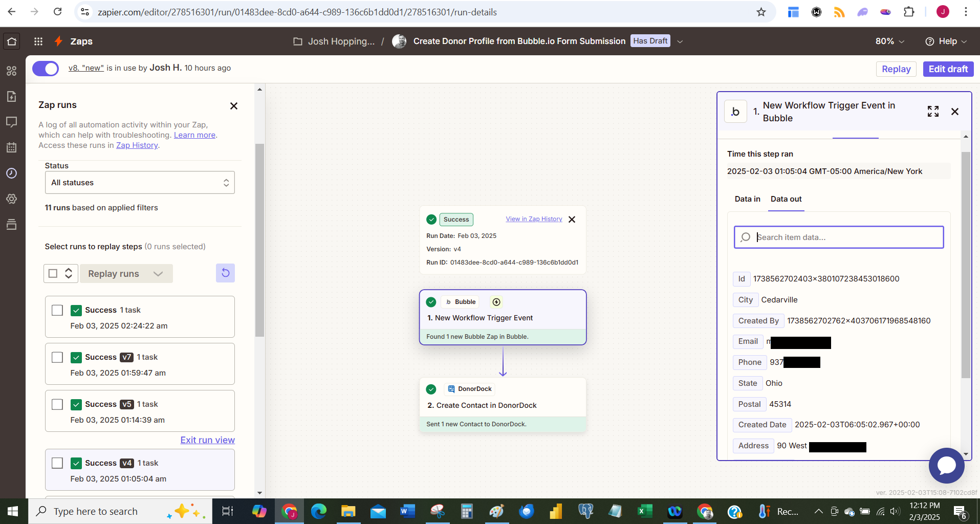Viewport: 980px width, 524px height.
Task: Click the Search item data field
Action: (839, 237)
